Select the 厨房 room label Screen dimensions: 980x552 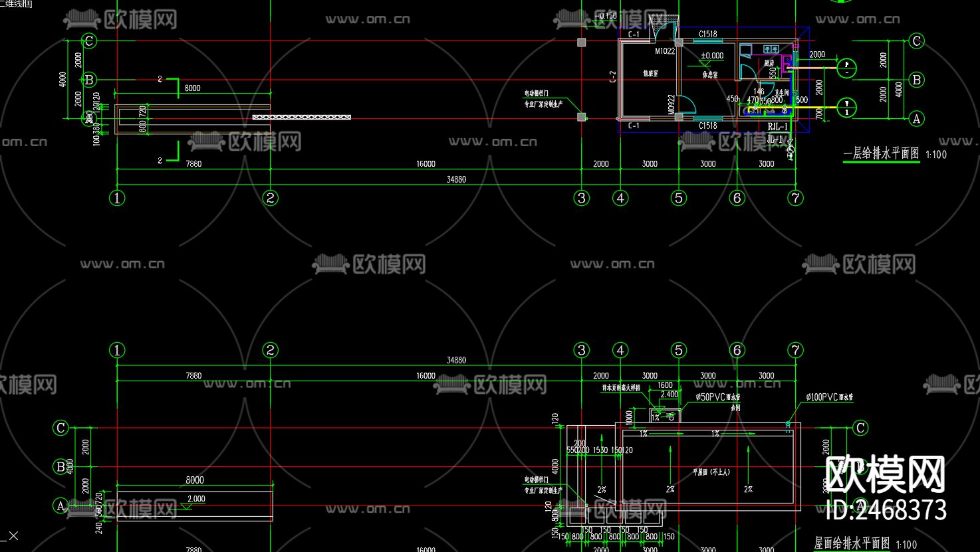[769, 63]
